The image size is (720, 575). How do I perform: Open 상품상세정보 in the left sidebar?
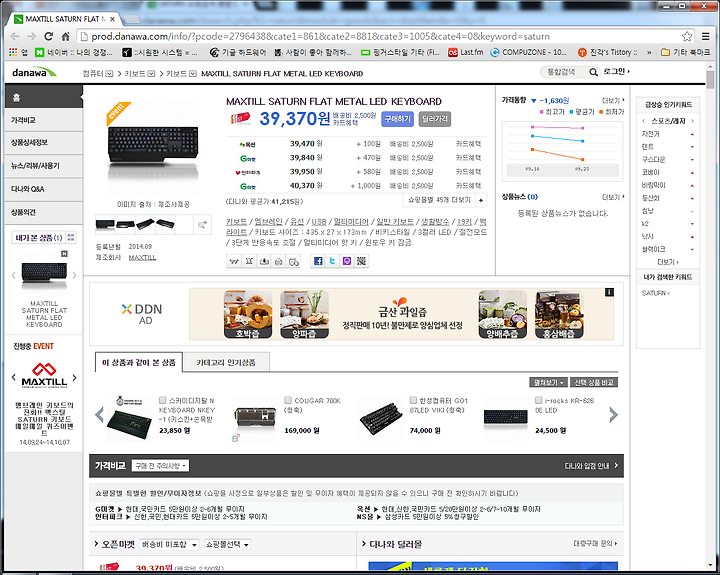point(44,143)
